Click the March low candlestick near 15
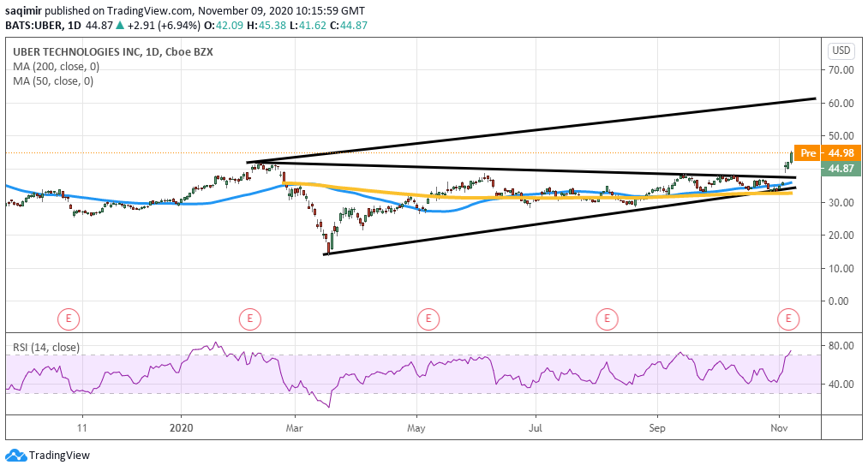Viewport: 868px width, 471px height. pyautogui.click(x=328, y=248)
